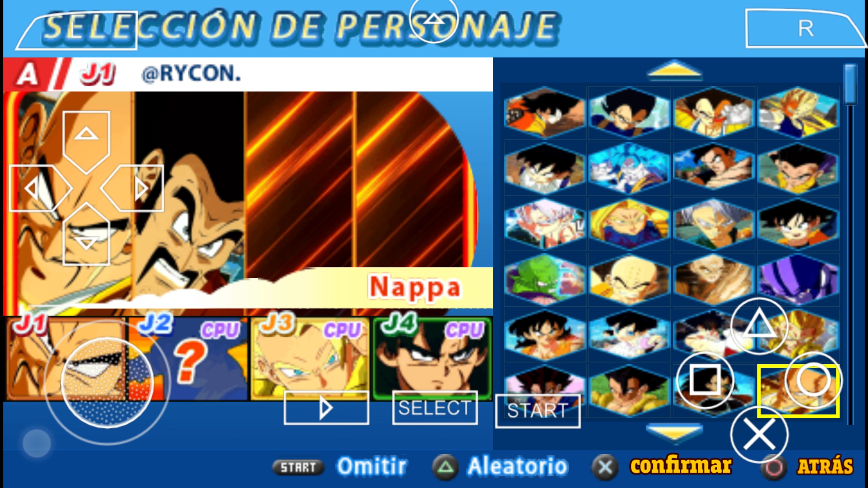Tap the D-pad left arrow
868x488 pixels.
(x=40, y=188)
